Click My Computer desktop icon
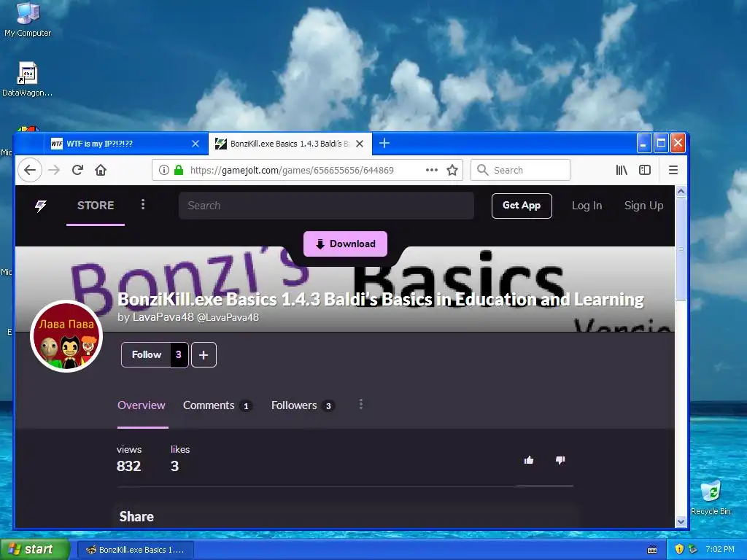This screenshot has height=560, width=747. coord(28,19)
